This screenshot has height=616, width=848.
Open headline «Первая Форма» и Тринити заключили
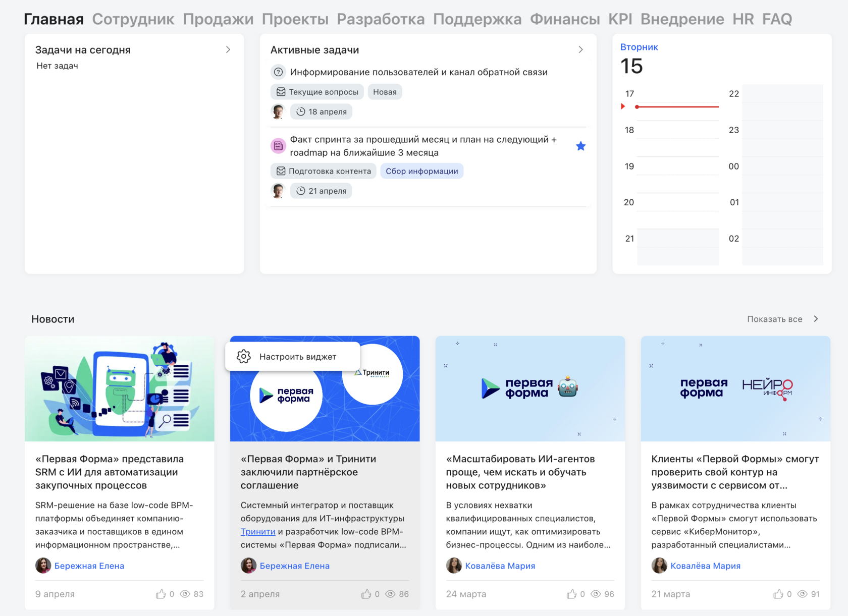pyautogui.click(x=308, y=472)
